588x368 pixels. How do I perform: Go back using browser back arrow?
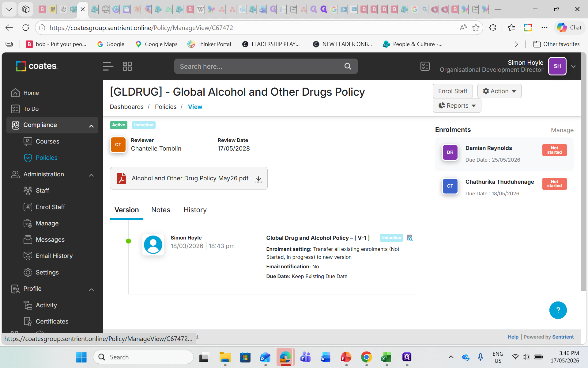click(x=9, y=28)
